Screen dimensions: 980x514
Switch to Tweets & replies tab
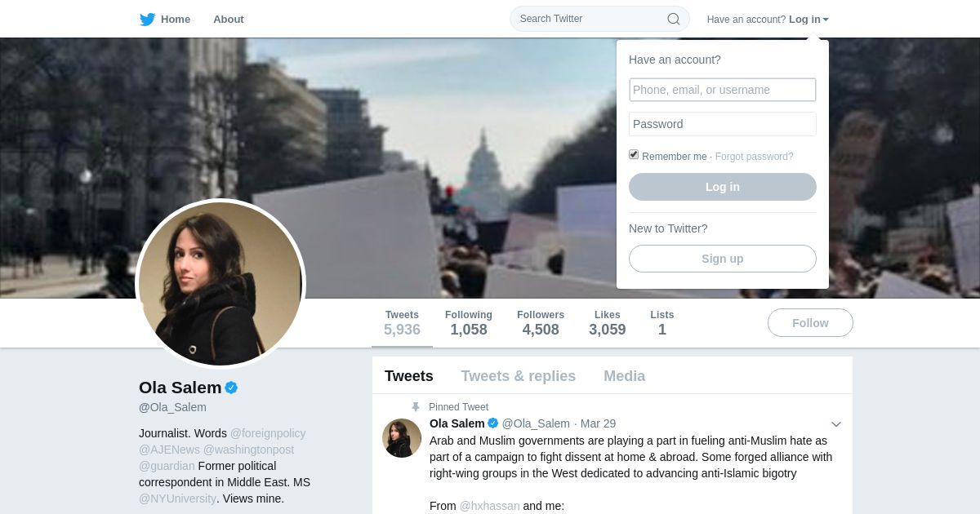(518, 376)
